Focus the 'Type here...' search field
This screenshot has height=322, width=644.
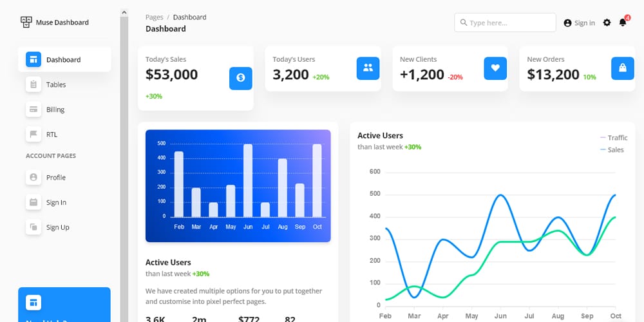pyautogui.click(x=505, y=23)
